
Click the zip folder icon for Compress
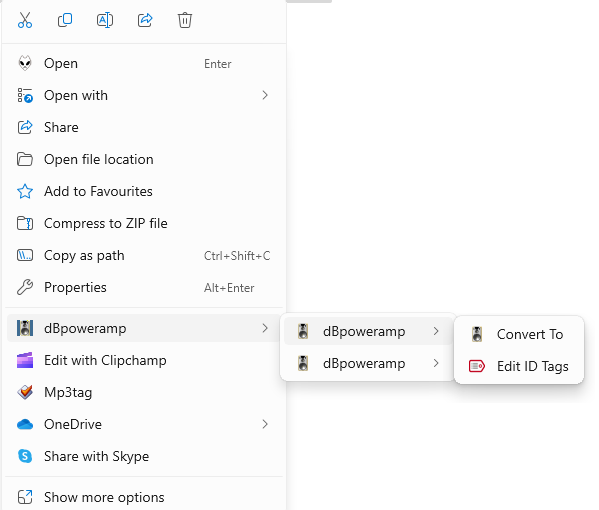point(25,223)
